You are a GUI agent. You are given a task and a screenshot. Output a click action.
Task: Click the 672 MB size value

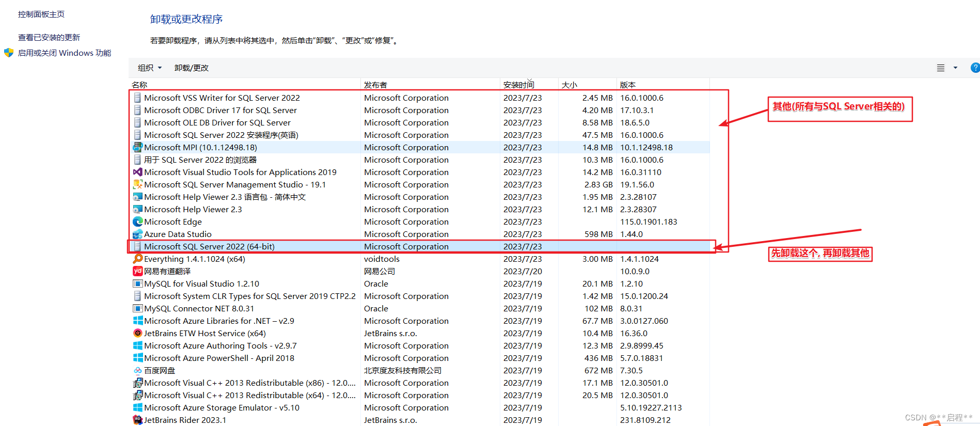[x=598, y=370]
